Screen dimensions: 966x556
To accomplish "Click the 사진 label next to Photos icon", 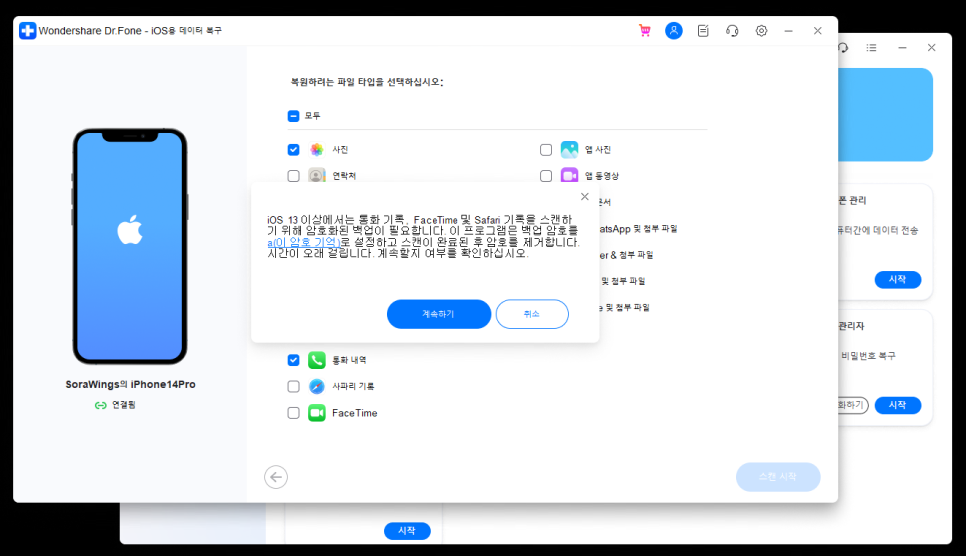I will point(340,150).
